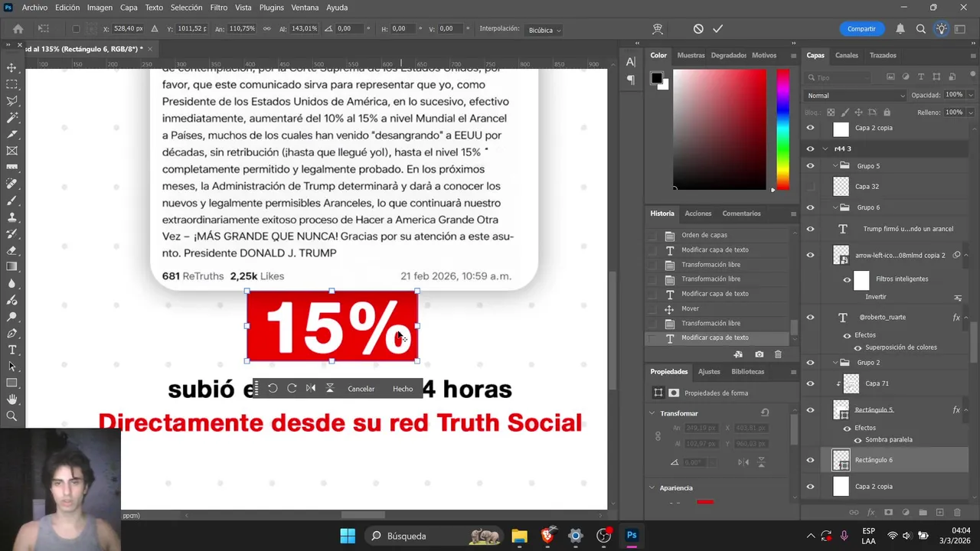Image resolution: width=980 pixels, height=551 pixels.
Task: Collapse the Grupo 2 folder
Action: pyautogui.click(x=835, y=363)
